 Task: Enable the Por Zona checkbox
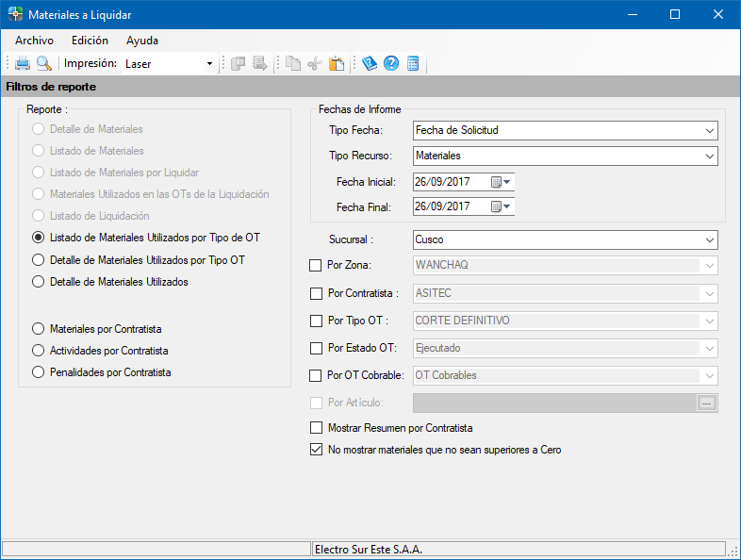click(316, 266)
